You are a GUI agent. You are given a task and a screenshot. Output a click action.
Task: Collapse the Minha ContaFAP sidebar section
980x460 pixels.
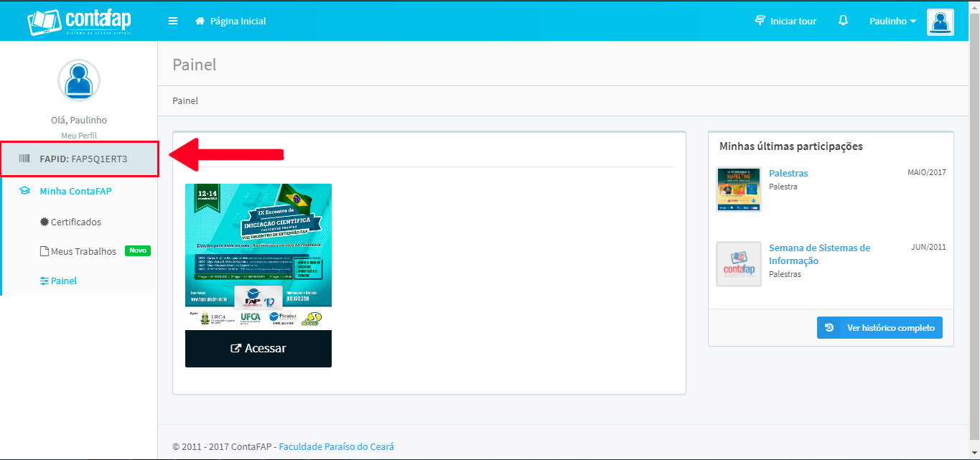point(75,191)
